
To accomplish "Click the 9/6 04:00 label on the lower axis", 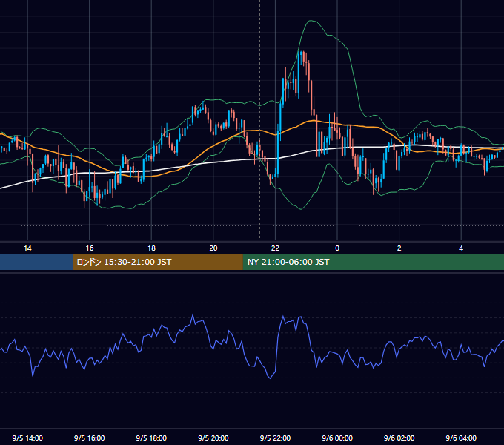I will 461,438.
